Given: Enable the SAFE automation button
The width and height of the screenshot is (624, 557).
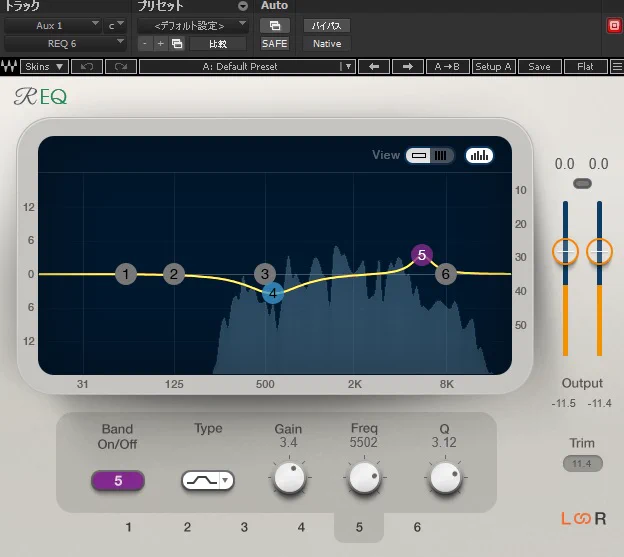Looking at the screenshot, I should (275, 44).
